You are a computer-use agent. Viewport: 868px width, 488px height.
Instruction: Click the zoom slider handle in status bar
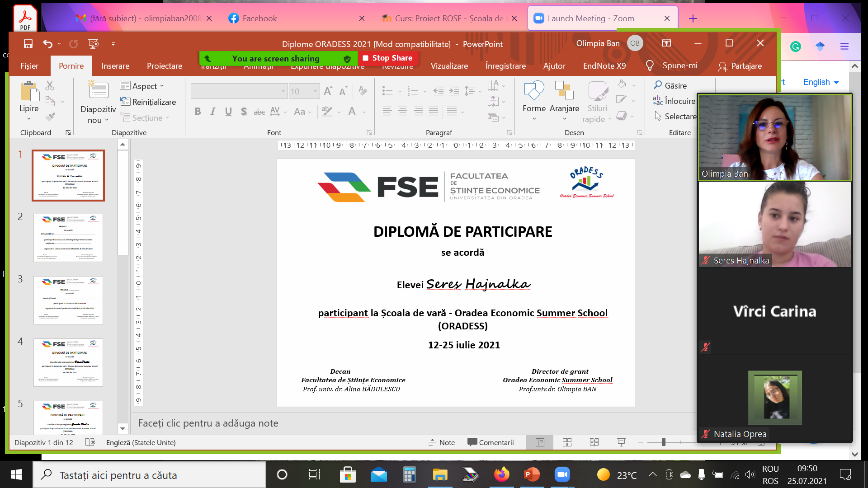click(663, 442)
